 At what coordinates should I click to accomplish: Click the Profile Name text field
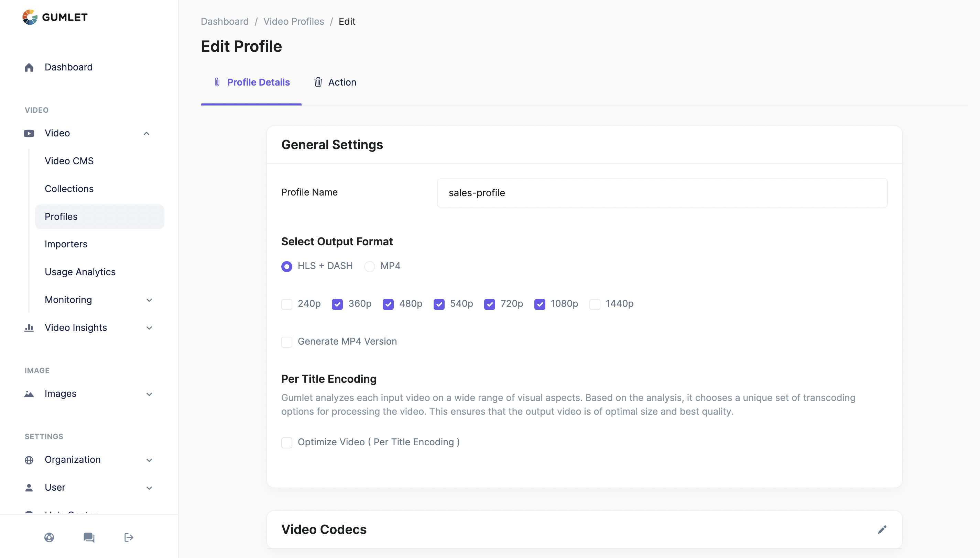[x=662, y=193]
